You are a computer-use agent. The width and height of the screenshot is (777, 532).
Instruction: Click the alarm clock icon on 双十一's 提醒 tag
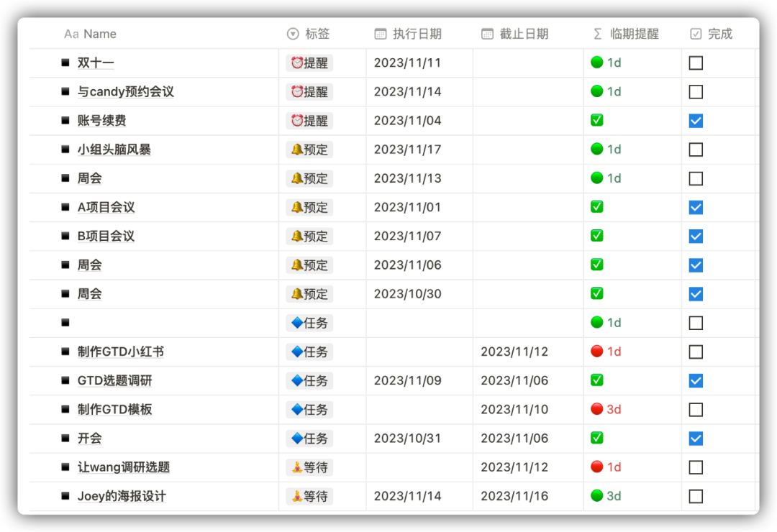click(x=298, y=63)
